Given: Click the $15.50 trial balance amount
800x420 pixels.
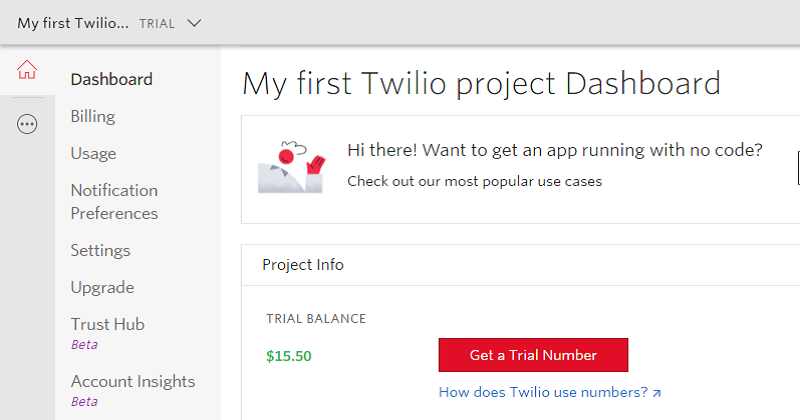Looking at the screenshot, I should [289, 356].
